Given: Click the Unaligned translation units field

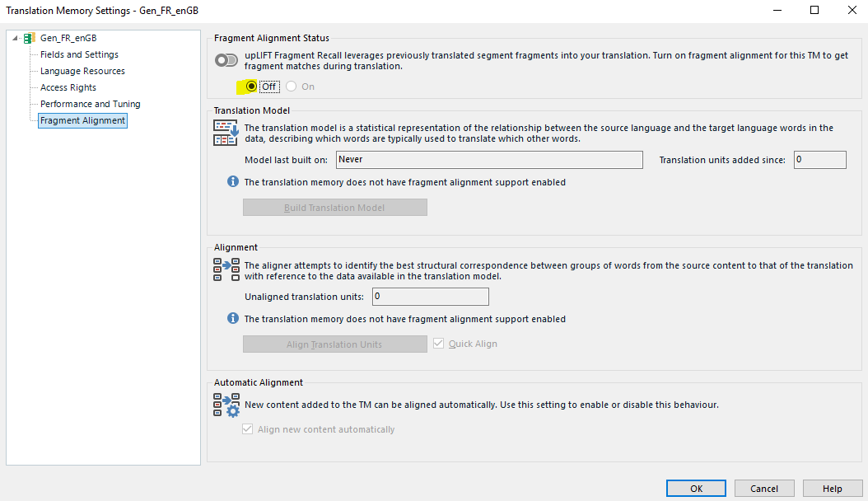Looking at the screenshot, I should pos(430,297).
